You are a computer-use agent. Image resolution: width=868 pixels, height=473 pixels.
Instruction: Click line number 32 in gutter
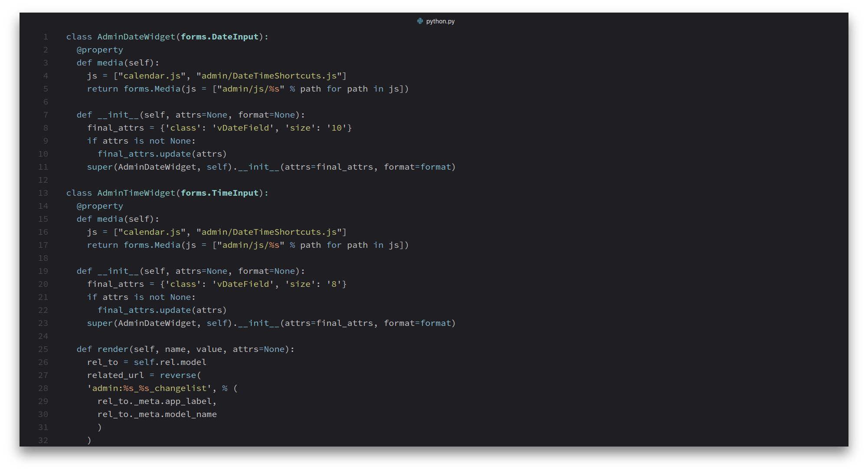point(43,440)
